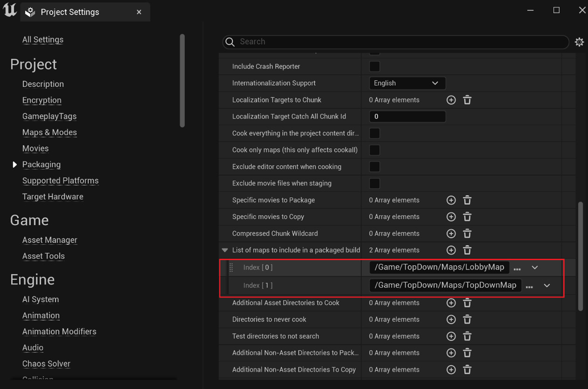Empty Test directories to not search array
Viewport: 588px width, 389px height.
point(467,336)
